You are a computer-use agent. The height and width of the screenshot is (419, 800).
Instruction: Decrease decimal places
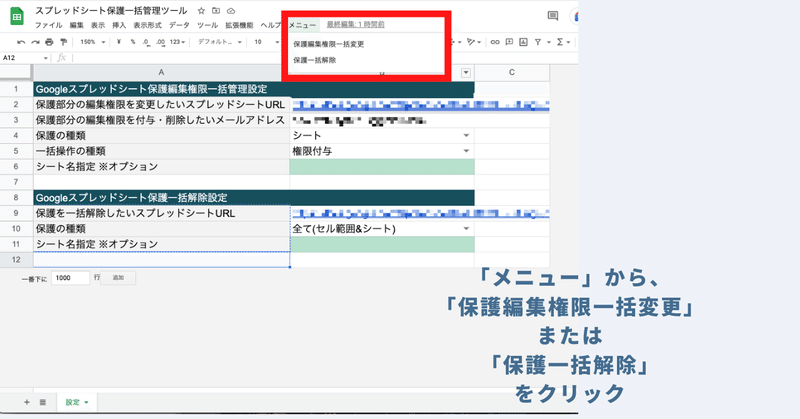pyautogui.click(x=146, y=42)
